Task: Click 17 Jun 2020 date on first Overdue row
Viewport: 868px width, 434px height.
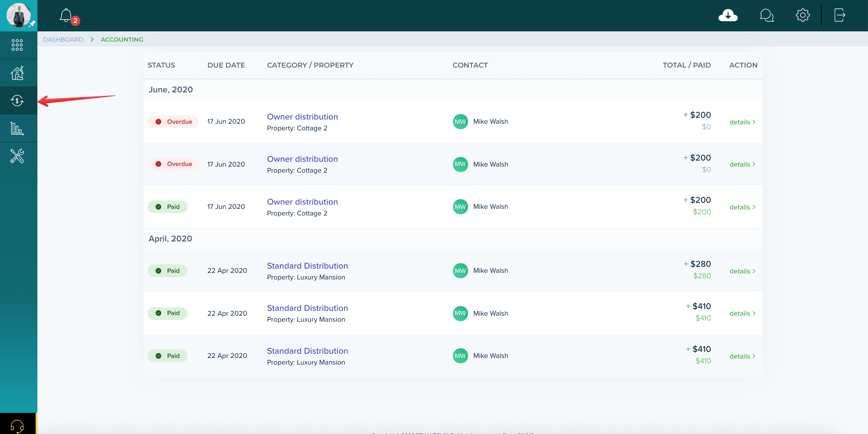Action: (226, 121)
